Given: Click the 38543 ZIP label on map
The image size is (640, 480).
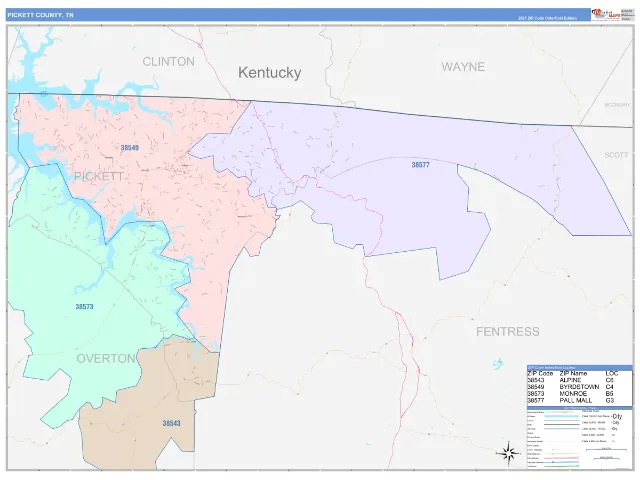Looking at the screenshot, I should 171,423.
